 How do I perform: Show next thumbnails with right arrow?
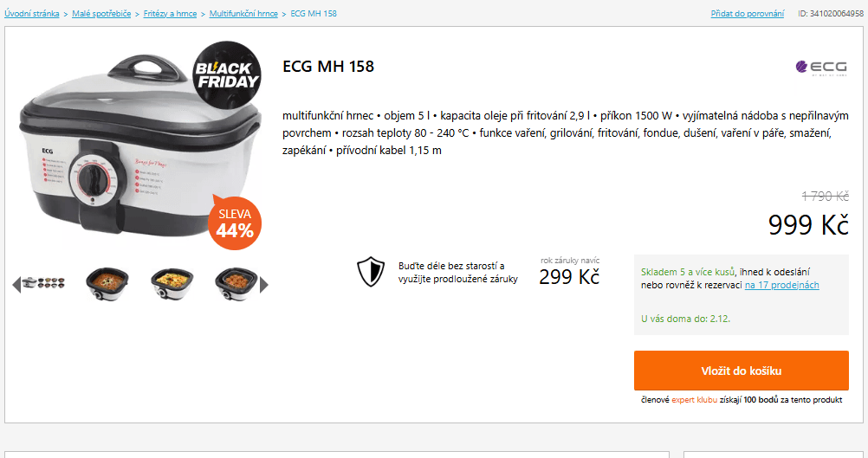point(264,284)
